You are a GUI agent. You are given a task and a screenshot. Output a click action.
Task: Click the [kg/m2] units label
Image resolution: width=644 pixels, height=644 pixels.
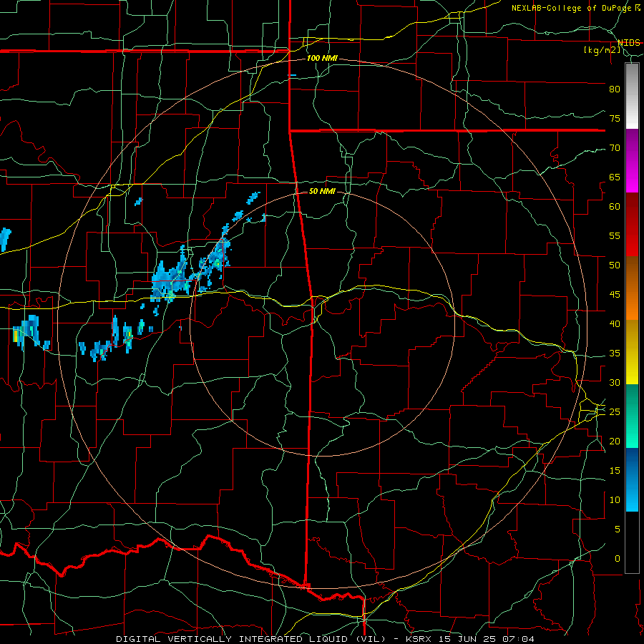click(x=602, y=50)
